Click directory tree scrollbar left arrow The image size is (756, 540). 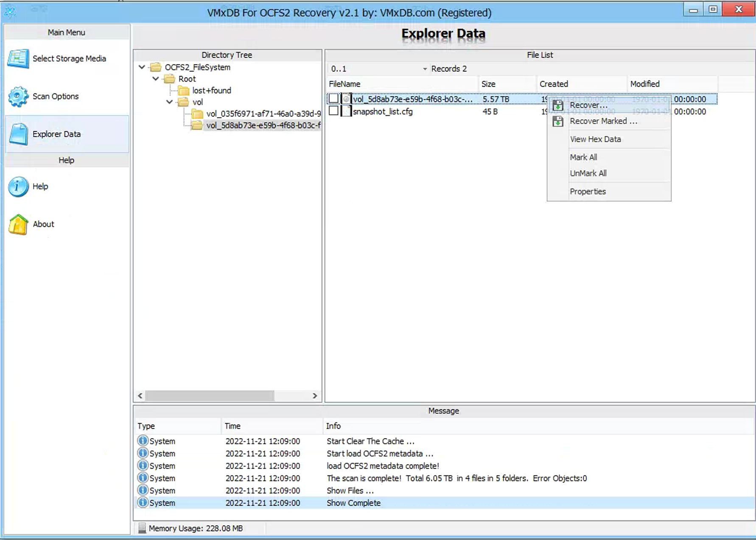140,396
